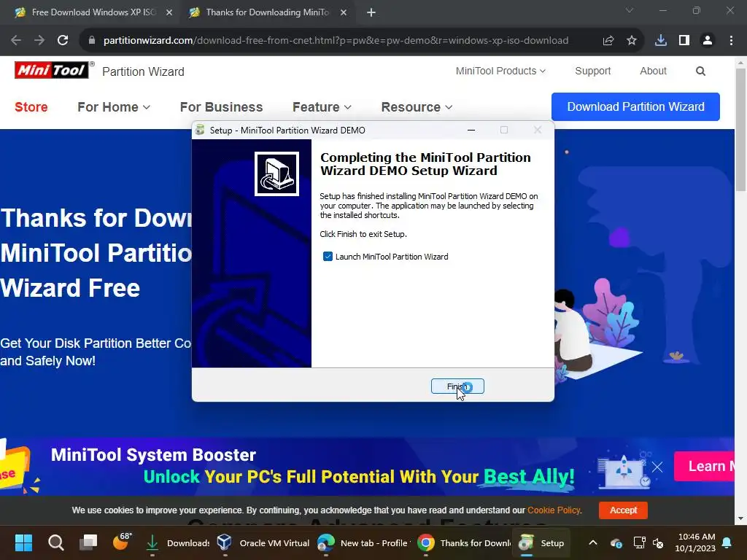Bookmark this page with star icon
747x560 pixels.
[x=632, y=41]
